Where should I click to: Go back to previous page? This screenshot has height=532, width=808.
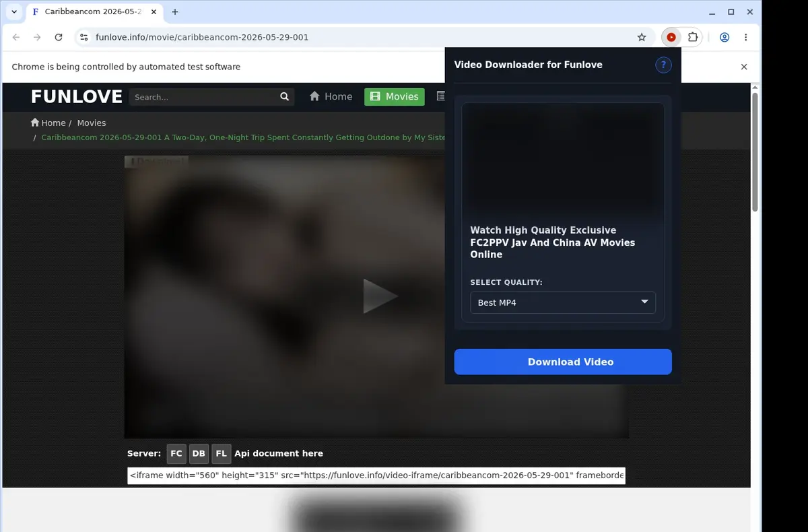click(x=16, y=38)
